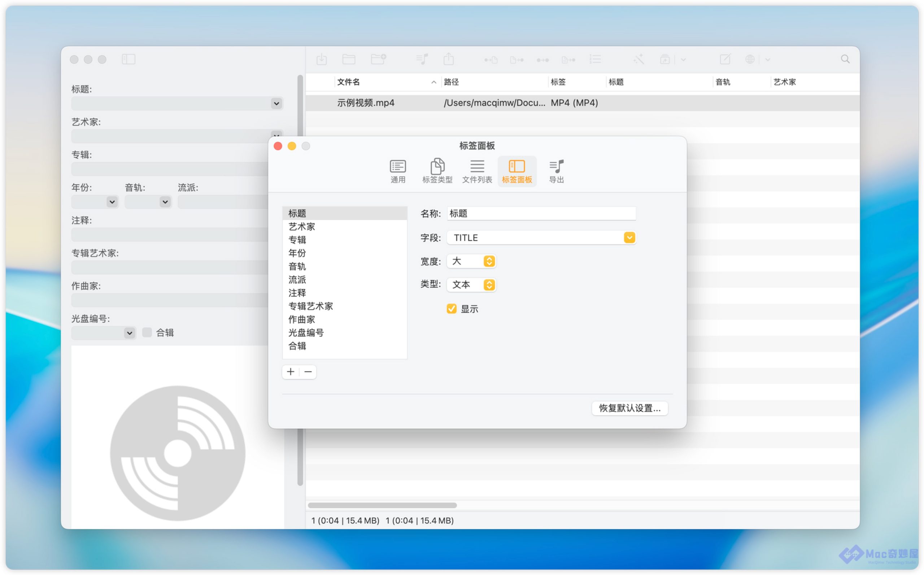This screenshot has width=924, height=575.
Task: Click the share toolbar icon
Action: 449,59
